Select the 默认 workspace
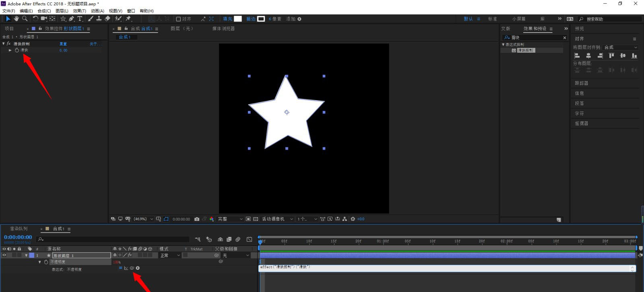Screen dimensions: 644x292 coord(468,19)
